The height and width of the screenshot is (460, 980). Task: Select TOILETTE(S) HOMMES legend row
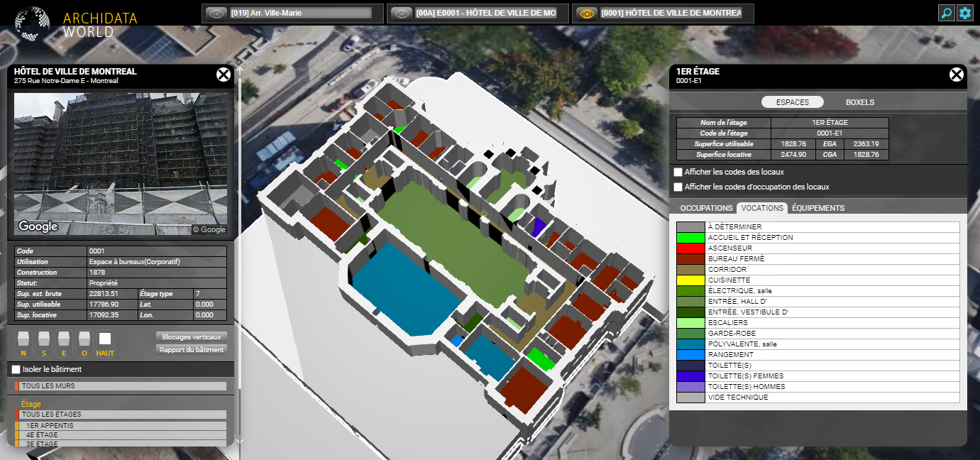818,387
